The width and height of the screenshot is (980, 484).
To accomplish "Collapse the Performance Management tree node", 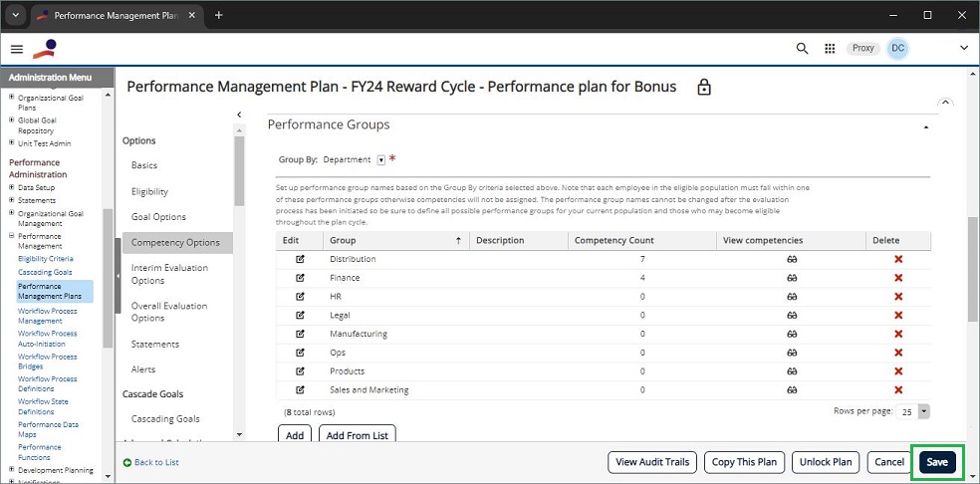I will (12, 236).
